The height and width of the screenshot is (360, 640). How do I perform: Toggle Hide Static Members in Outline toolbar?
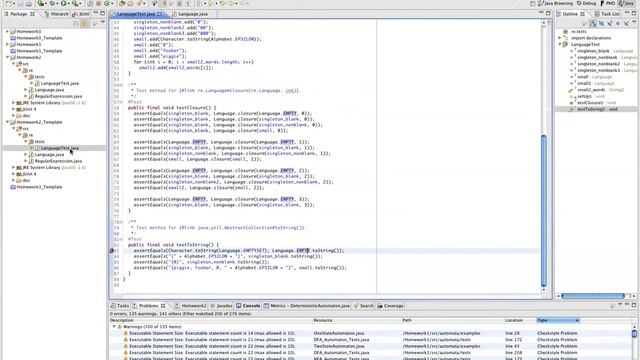[x=609, y=24]
